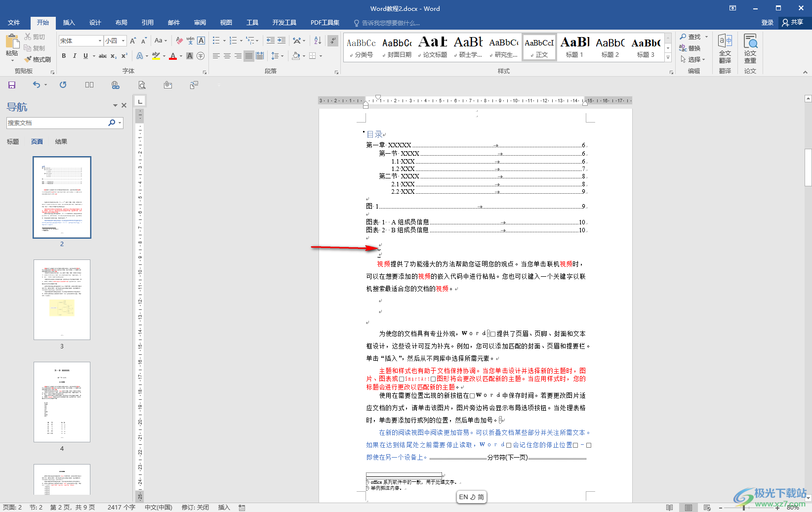Clear all formatting eraser icon
Viewport: 812px width, 512px height.
(x=179, y=41)
